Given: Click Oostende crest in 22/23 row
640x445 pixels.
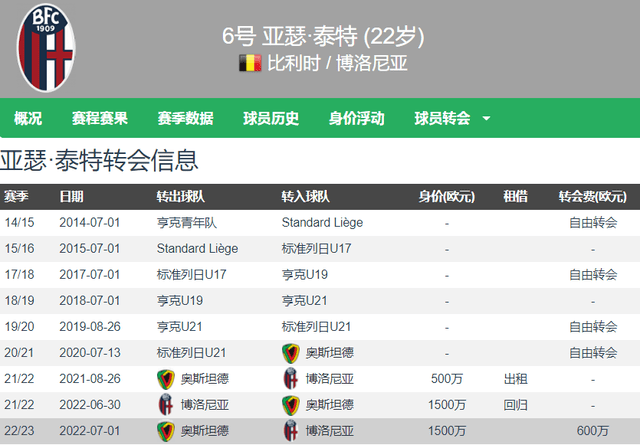Looking at the screenshot, I should click(x=166, y=432).
